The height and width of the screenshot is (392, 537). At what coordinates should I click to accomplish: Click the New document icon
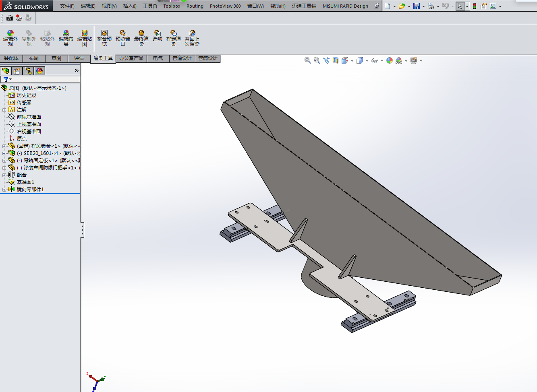click(387, 6)
